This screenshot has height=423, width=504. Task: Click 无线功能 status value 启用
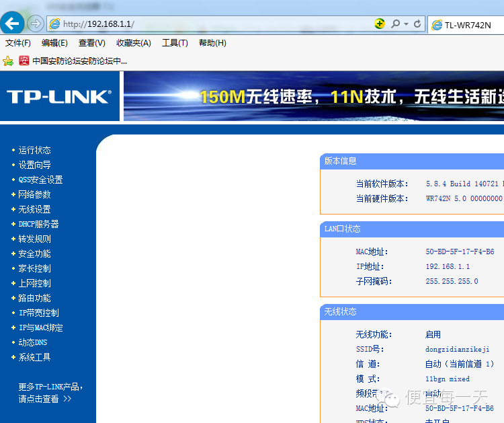coord(433,334)
